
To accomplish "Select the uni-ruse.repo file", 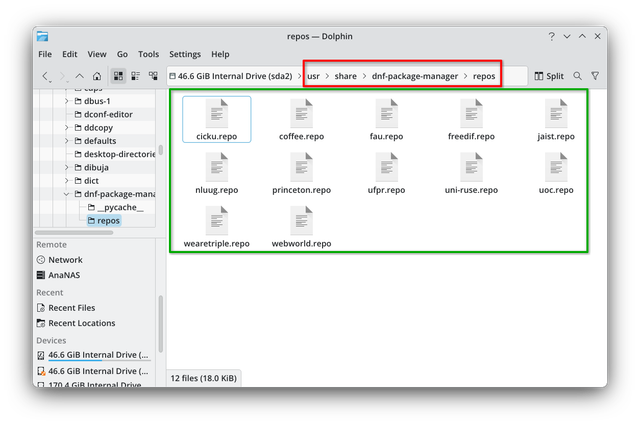I will pyautogui.click(x=471, y=173).
